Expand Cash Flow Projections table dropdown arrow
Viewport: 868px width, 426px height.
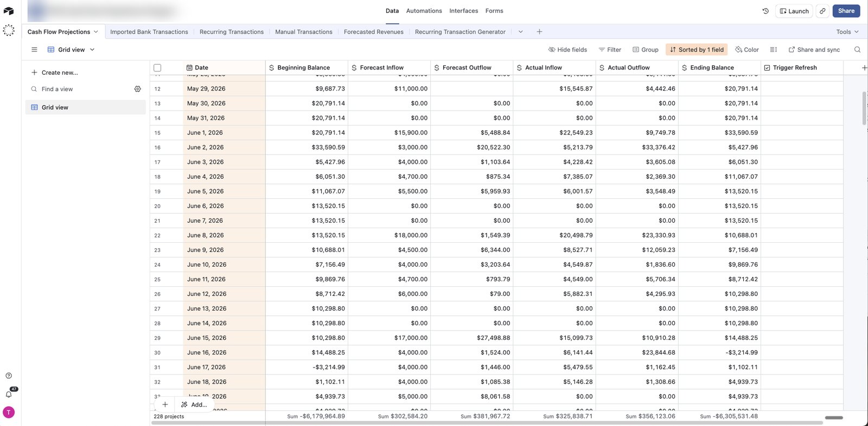point(96,32)
